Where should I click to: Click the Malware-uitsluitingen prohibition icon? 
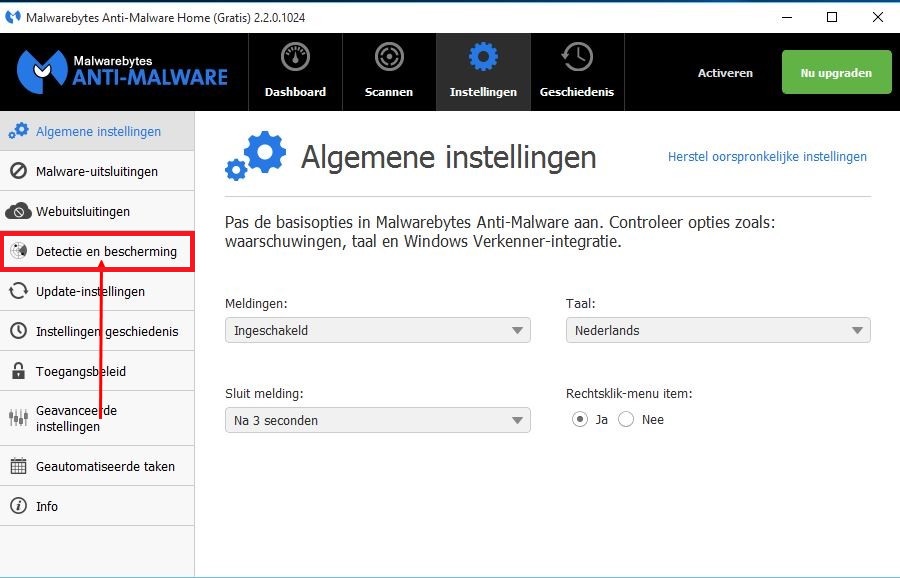pyautogui.click(x=18, y=171)
